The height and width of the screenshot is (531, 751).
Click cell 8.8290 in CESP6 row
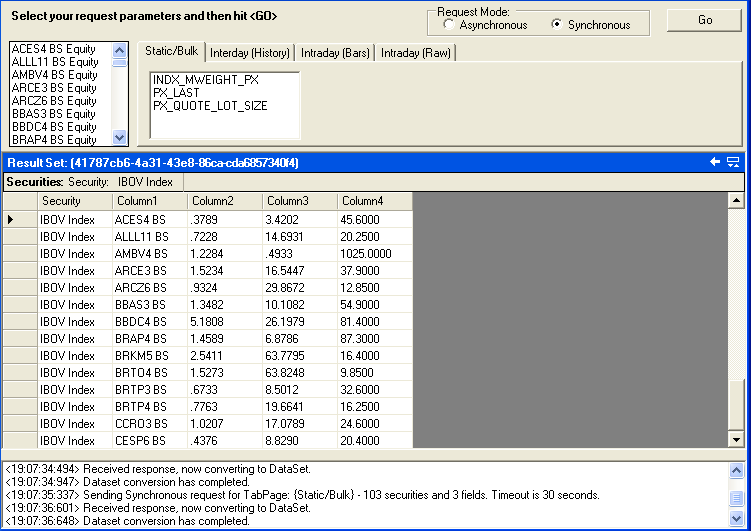click(300, 441)
